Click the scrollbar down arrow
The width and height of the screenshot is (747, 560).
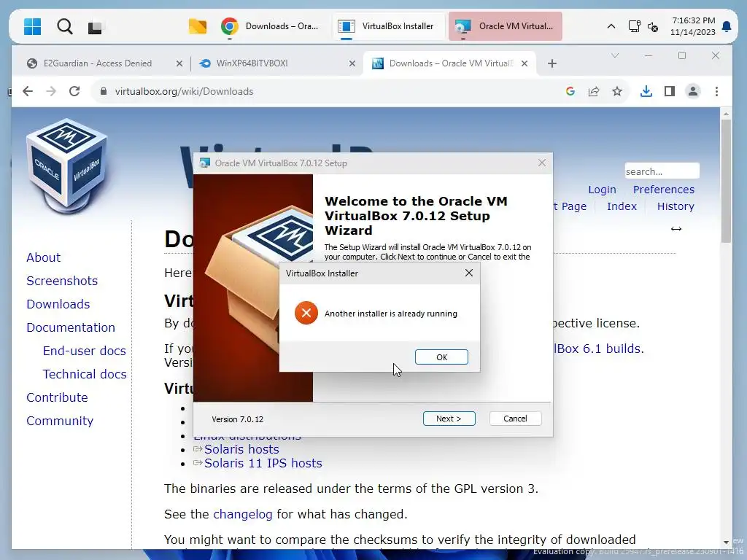click(726, 542)
